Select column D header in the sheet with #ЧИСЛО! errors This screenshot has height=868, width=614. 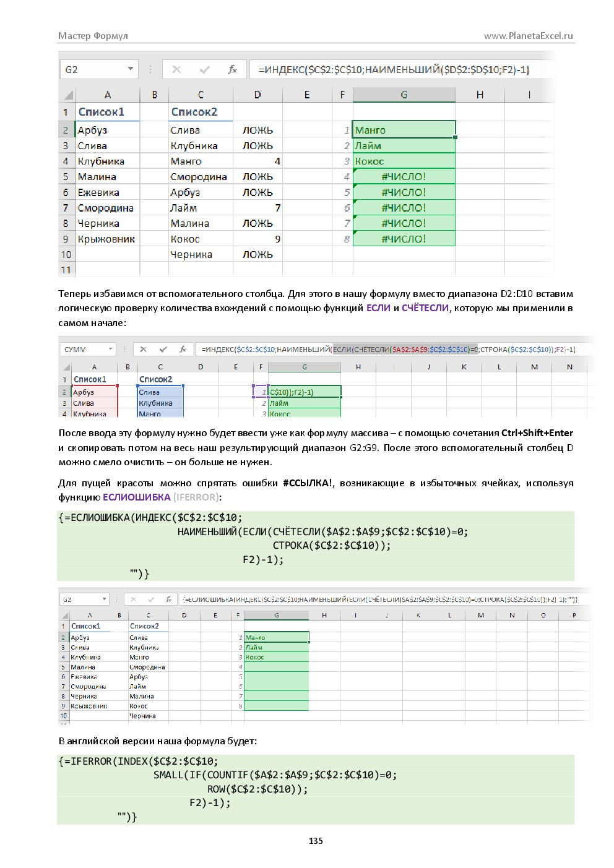(257, 95)
